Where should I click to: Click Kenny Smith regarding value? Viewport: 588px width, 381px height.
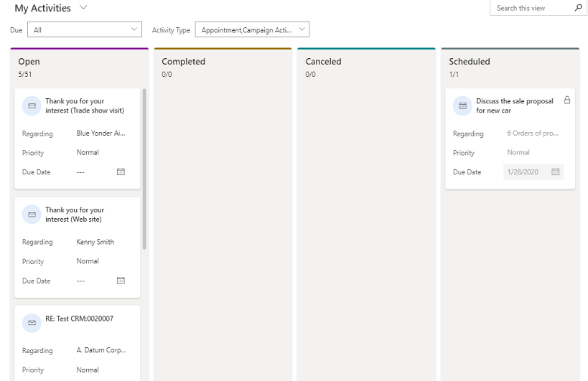pos(95,242)
